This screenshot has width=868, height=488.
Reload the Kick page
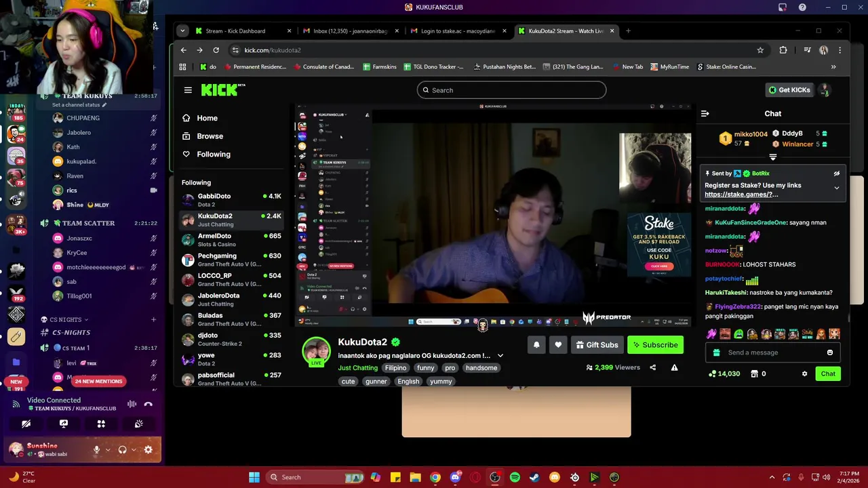(x=216, y=50)
